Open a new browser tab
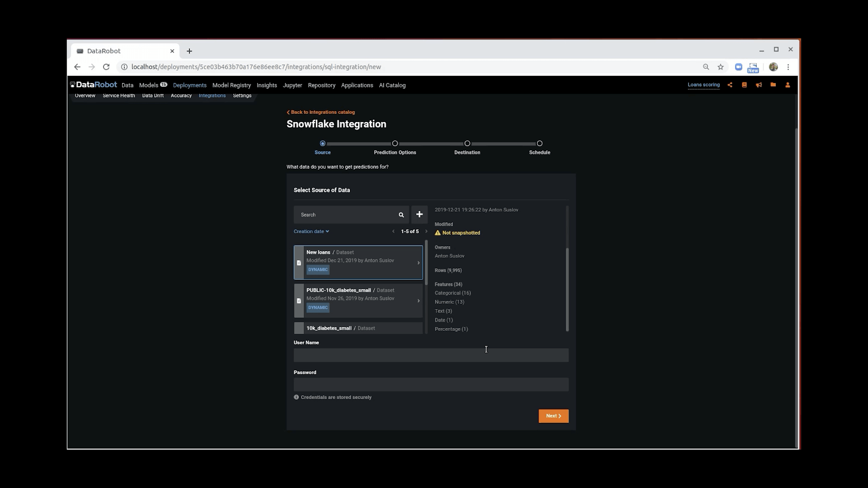This screenshot has width=868, height=488. click(x=189, y=51)
